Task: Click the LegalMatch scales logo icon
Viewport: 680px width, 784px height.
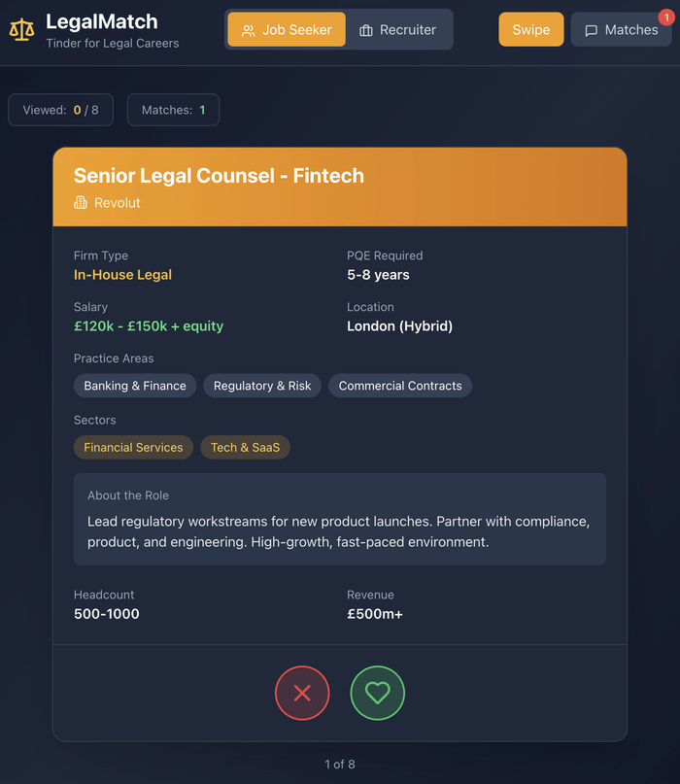Action: 21,30
